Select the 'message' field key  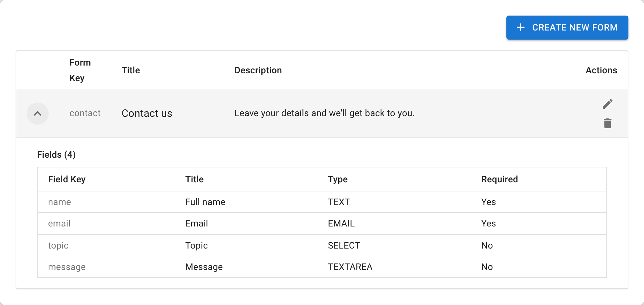(67, 267)
